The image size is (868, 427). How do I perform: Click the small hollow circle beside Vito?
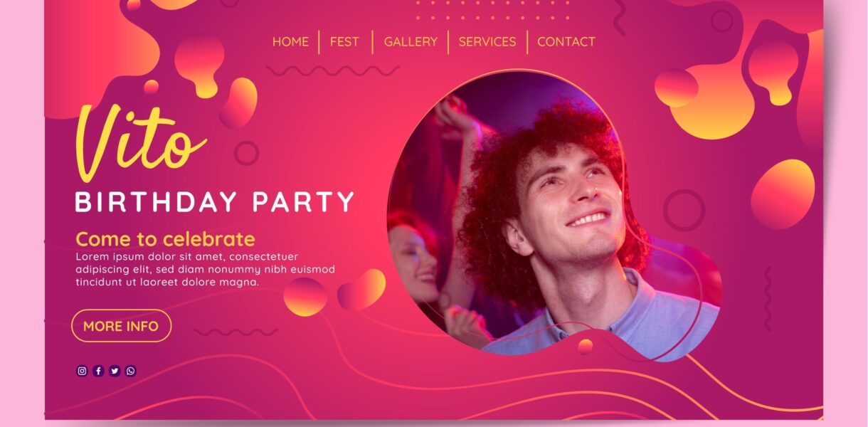246,153
